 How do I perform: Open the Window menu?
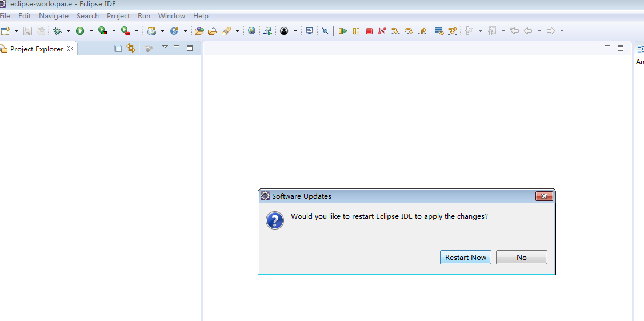171,15
